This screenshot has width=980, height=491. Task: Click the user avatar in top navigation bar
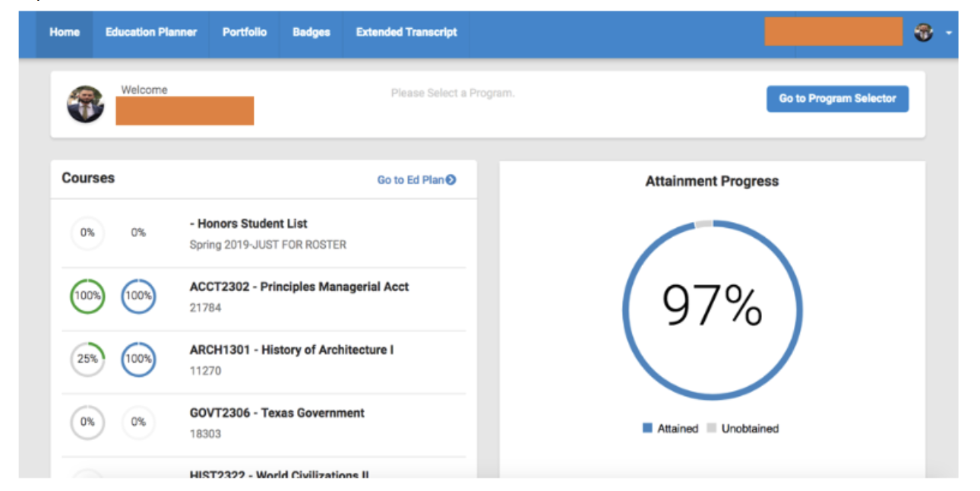[x=923, y=33]
